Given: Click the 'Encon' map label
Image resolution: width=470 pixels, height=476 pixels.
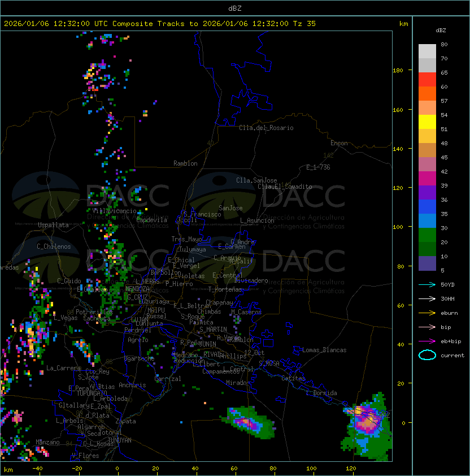Looking at the screenshot, I should click(339, 143).
